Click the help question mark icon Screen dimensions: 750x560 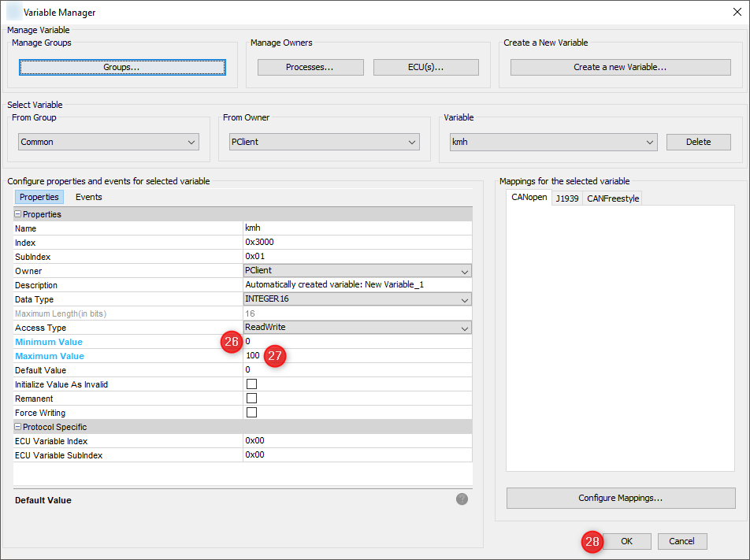pyautogui.click(x=462, y=499)
